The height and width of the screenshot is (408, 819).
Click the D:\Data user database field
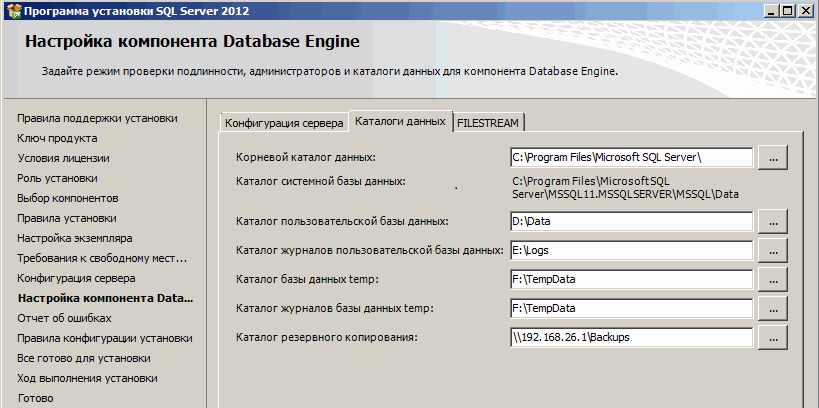[x=632, y=222]
